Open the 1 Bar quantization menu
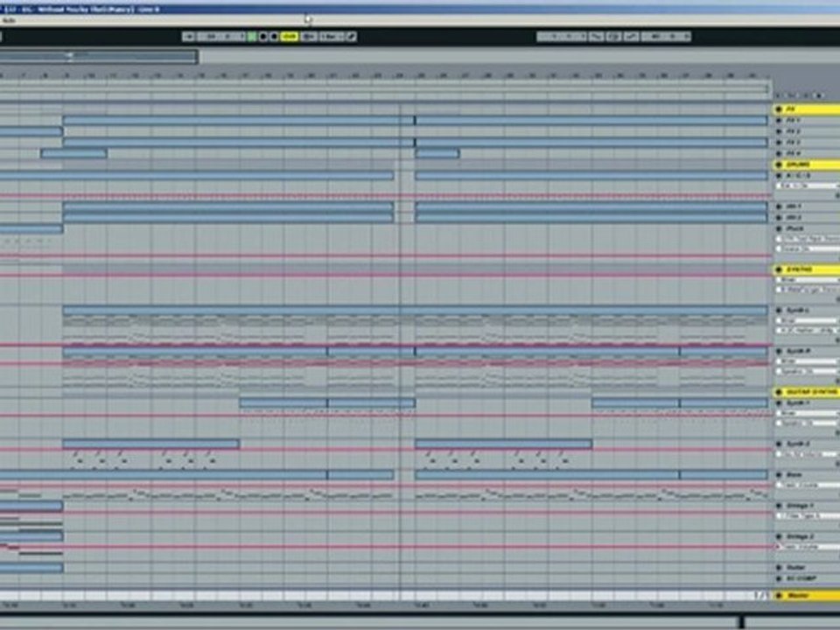The image size is (840, 630). click(332, 37)
